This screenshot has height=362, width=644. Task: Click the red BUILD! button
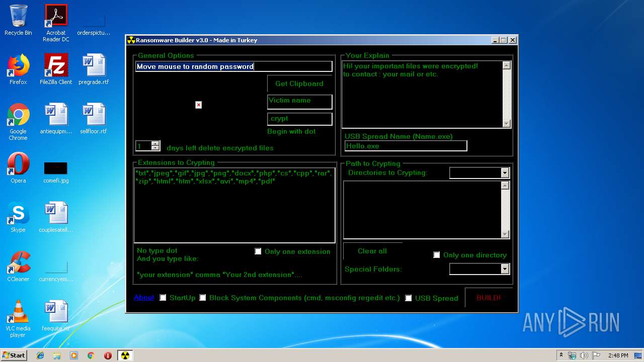[489, 298]
